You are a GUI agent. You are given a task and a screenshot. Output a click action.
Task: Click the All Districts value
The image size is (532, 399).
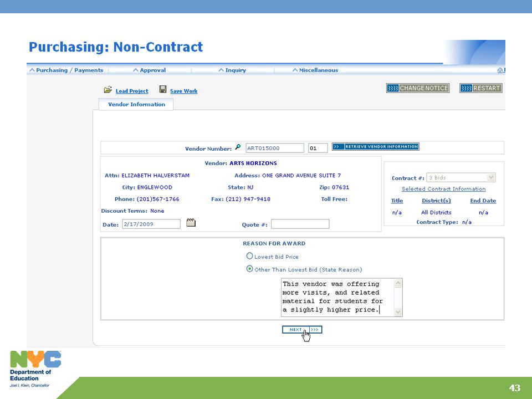[436, 212]
